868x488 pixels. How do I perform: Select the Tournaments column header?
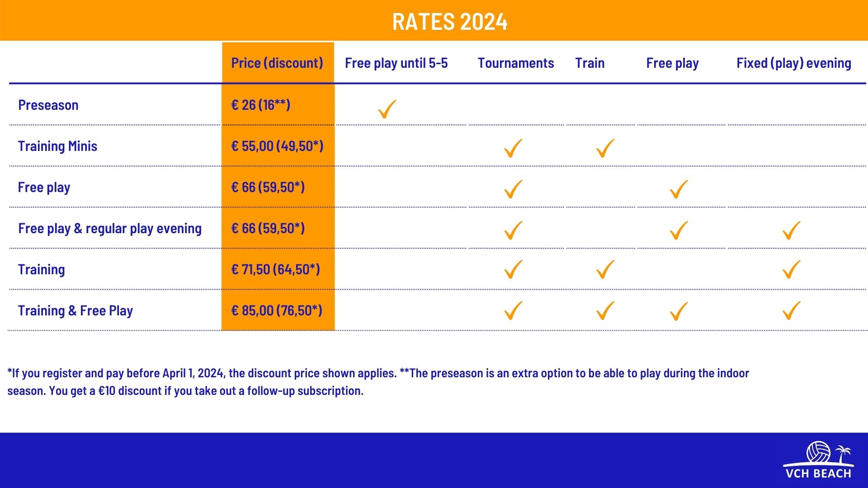click(515, 63)
